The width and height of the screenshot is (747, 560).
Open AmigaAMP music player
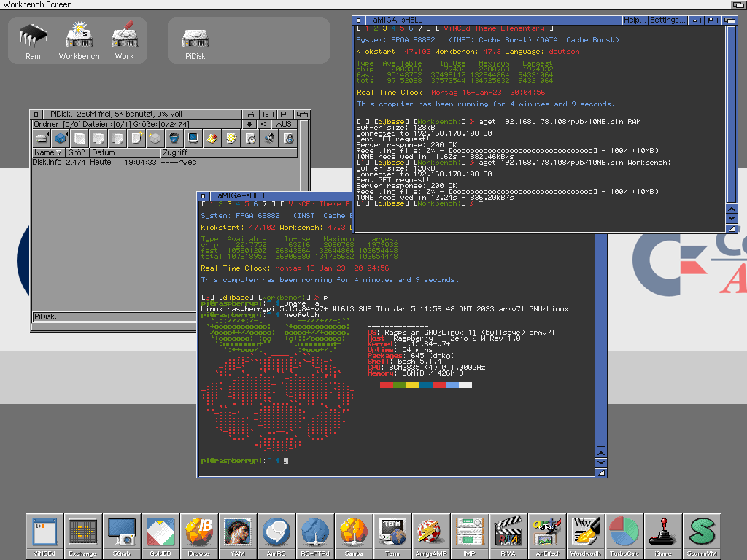point(430,535)
